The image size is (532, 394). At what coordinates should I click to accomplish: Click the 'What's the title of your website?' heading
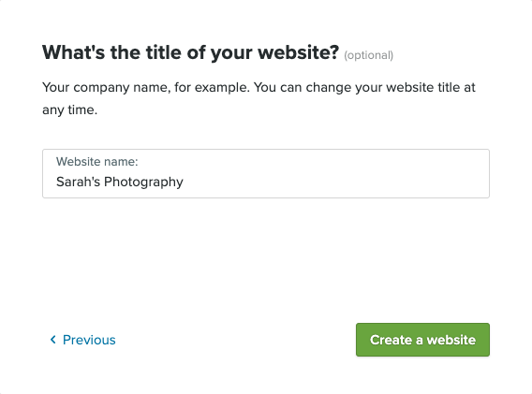point(191,52)
